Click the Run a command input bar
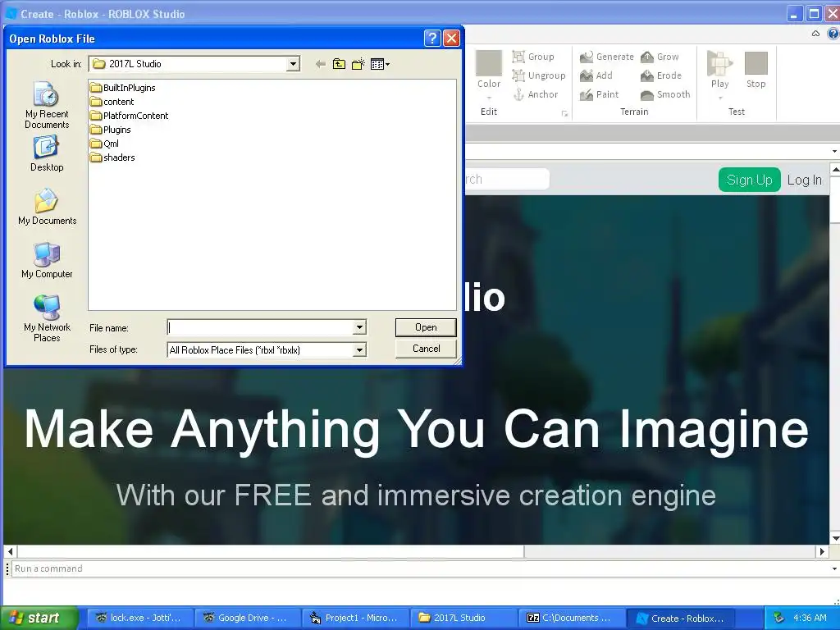 click(421, 568)
